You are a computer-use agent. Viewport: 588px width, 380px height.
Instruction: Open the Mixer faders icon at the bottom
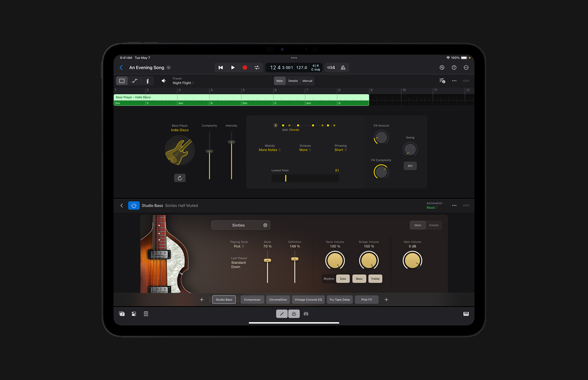tap(306, 313)
